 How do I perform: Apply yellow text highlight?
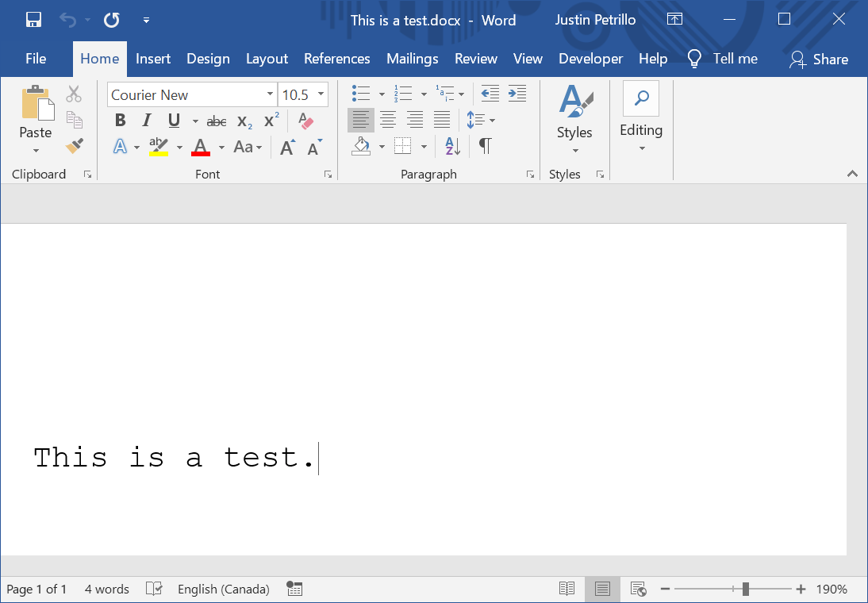157,146
